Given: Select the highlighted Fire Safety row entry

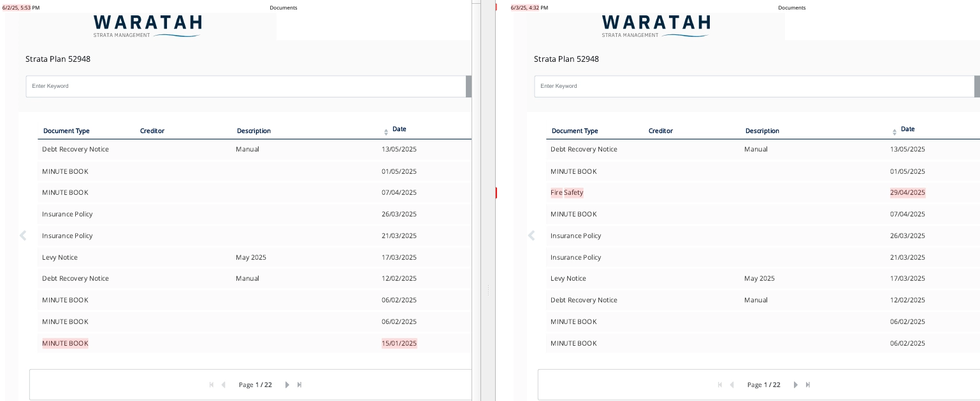Looking at the screenshot, I should pyautogui.click(x=567, y=193).
